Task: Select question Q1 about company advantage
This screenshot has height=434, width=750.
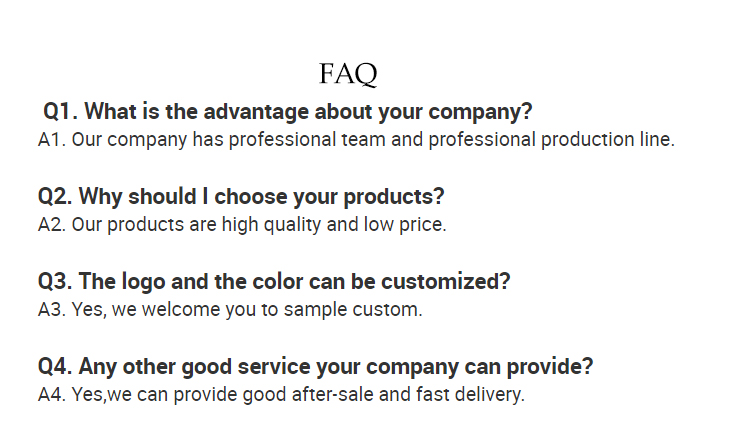Action: 287,112
